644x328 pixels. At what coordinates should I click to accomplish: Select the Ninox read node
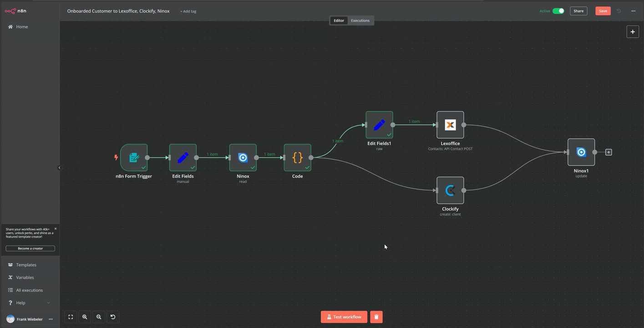tap(243, 158)
